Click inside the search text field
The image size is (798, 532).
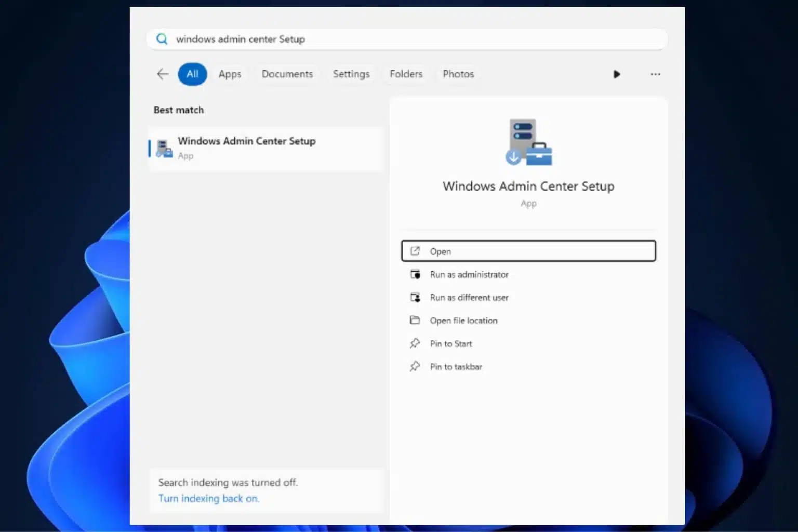(416, 39)
